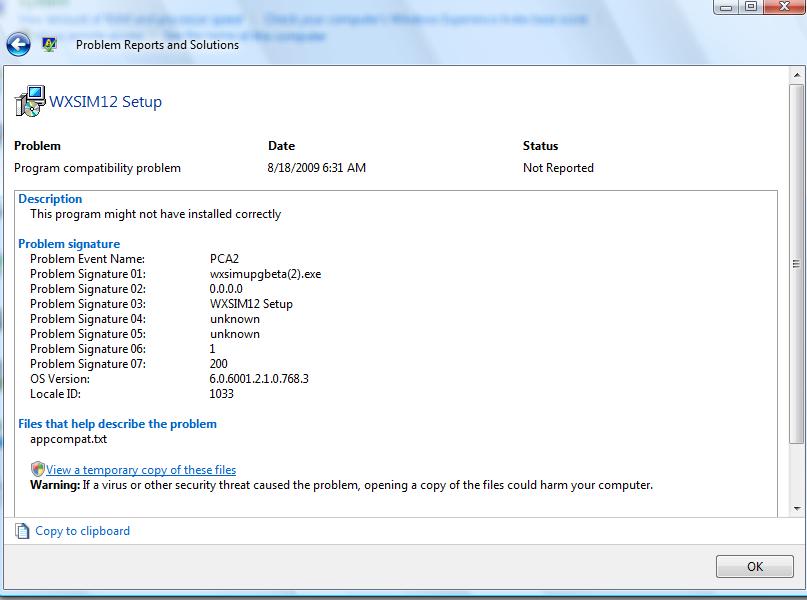Click the Status column header
Image resolution: width=807 pixels, height=600 pixels.
click(540, 146)
